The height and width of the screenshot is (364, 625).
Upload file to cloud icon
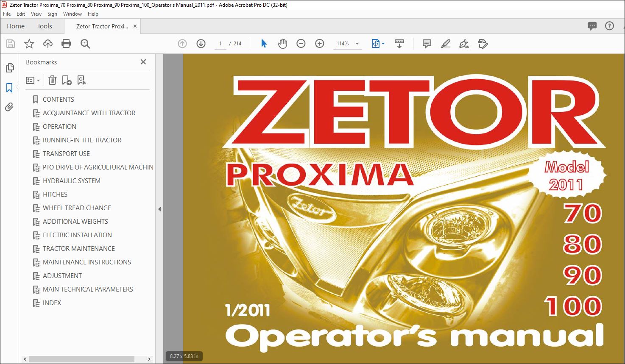[x=48, y=44]
